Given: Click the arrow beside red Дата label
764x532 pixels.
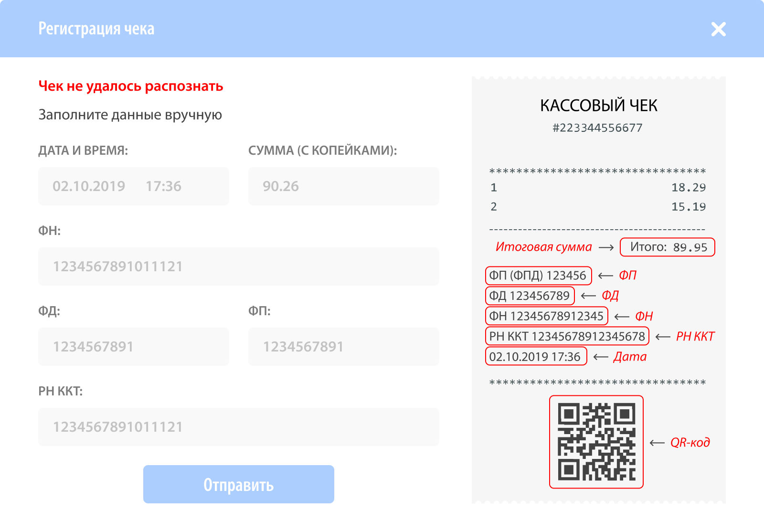Looking at the screenshot, I should 601,357.
